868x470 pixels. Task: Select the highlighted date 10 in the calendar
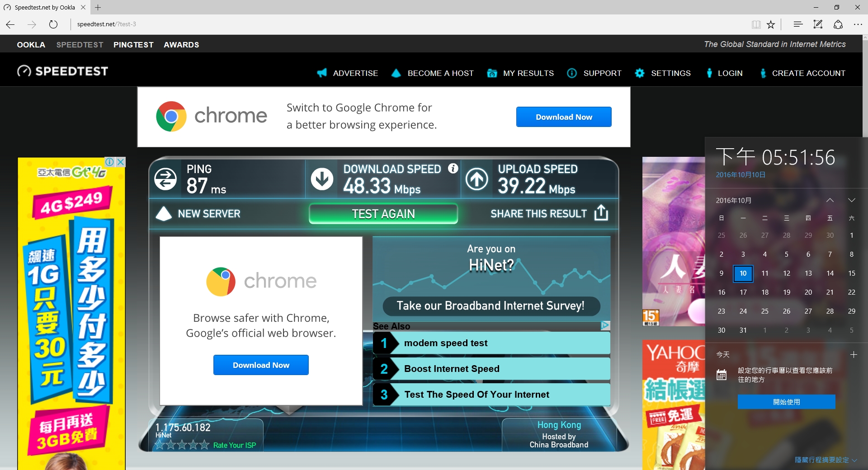(743, 273)
